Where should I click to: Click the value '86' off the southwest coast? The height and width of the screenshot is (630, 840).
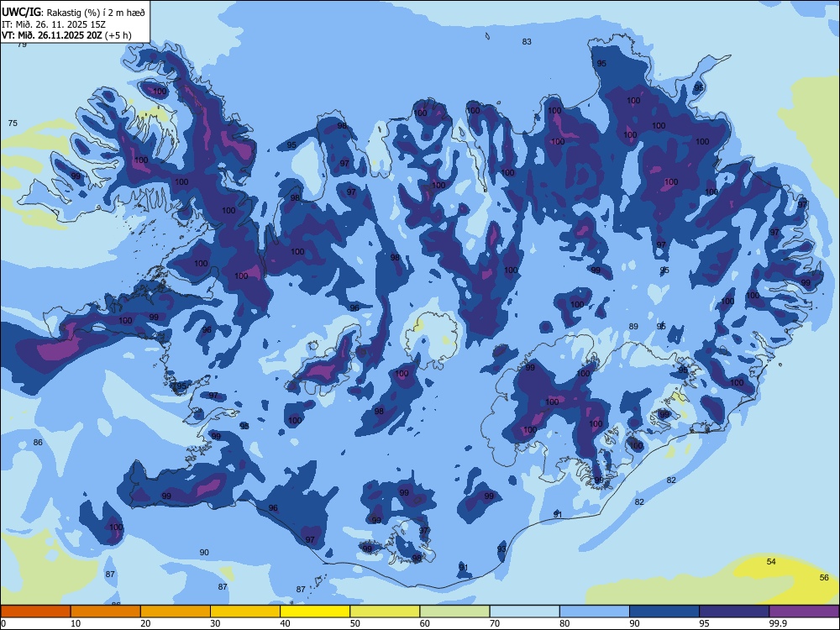click(38, 443)
